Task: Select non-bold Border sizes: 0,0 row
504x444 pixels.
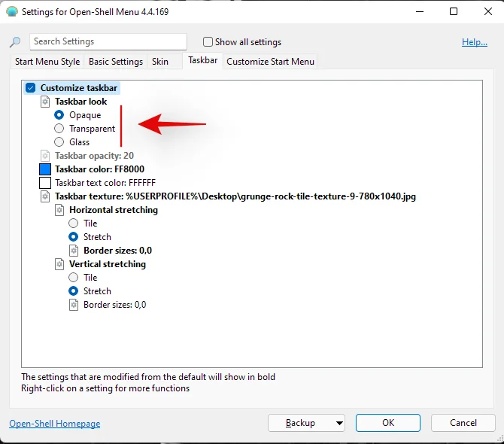Action: (115, 305)
